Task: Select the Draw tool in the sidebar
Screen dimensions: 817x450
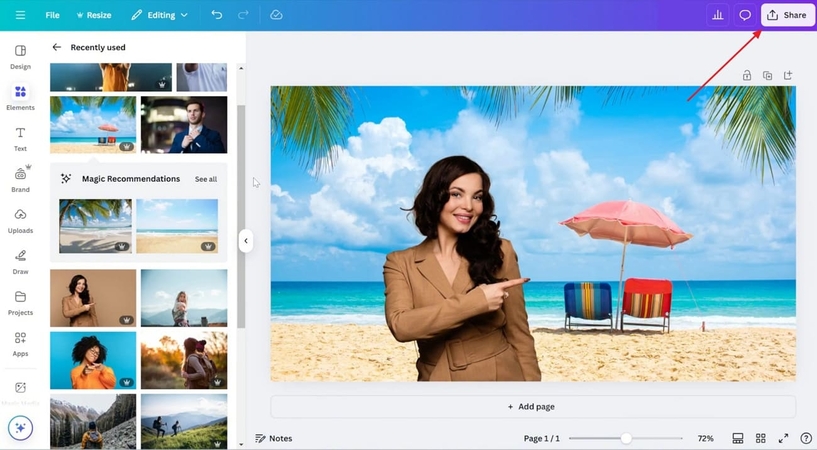Action: coord(20,262)
